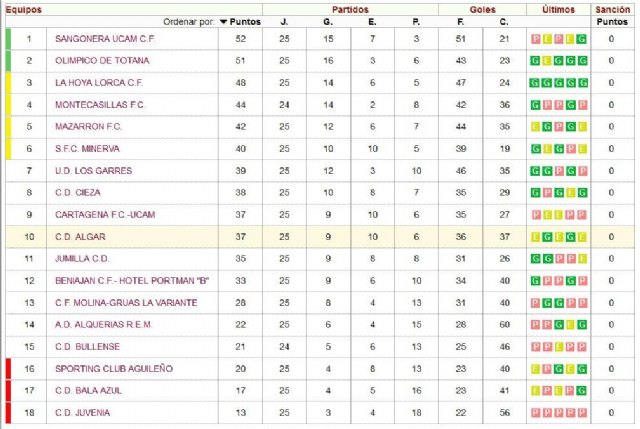Click the first result icon in Jumilla C.D. row
This screenshot has width=640, height=429.
[x=535, y=259]
